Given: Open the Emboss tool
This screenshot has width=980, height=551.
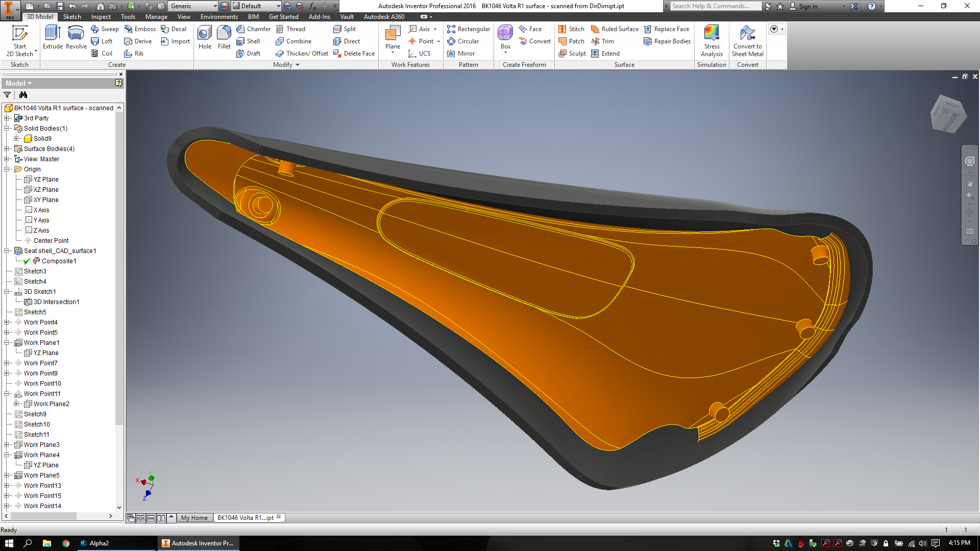Looking at the screenshot, I should [140, 29].
